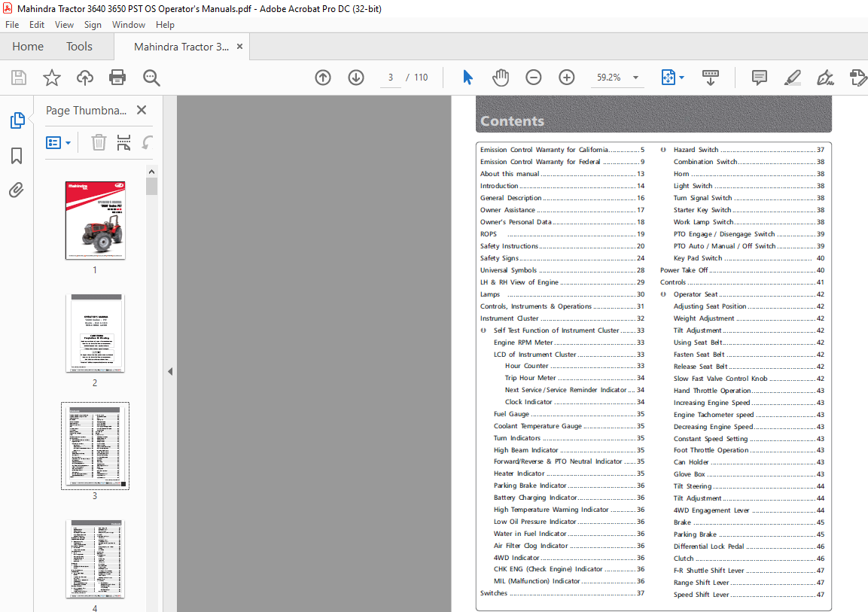The image size is (868, 612).
Task: Activate the Hand pan tool
Action: 501,78
